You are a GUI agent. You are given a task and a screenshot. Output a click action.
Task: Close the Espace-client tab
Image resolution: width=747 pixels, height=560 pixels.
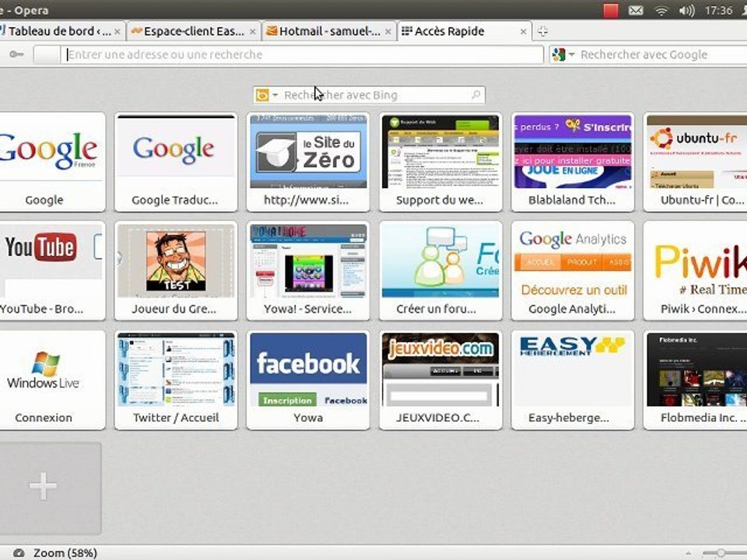pyautogui.click(x=252, y=32)
